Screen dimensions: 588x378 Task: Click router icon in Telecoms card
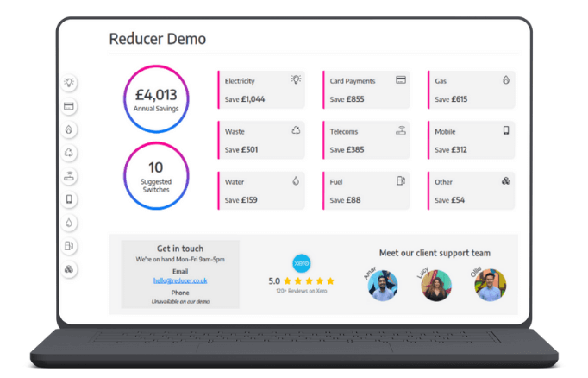point(401,130)
